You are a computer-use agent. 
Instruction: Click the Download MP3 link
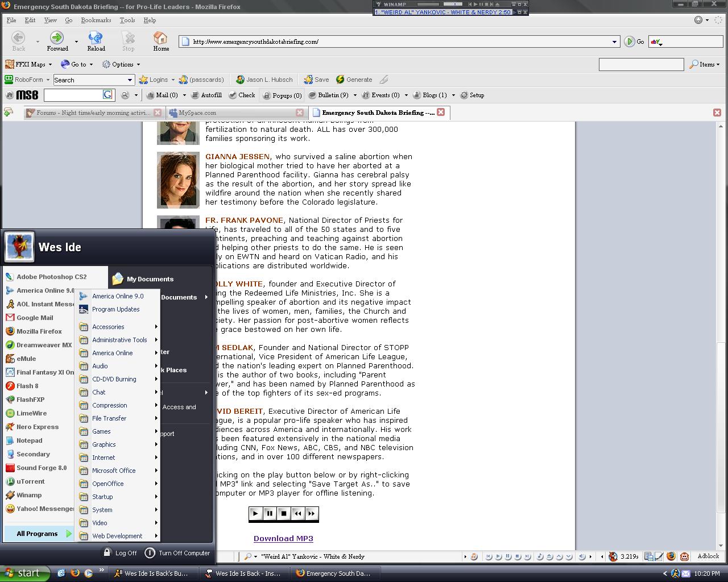click(283, 538)
